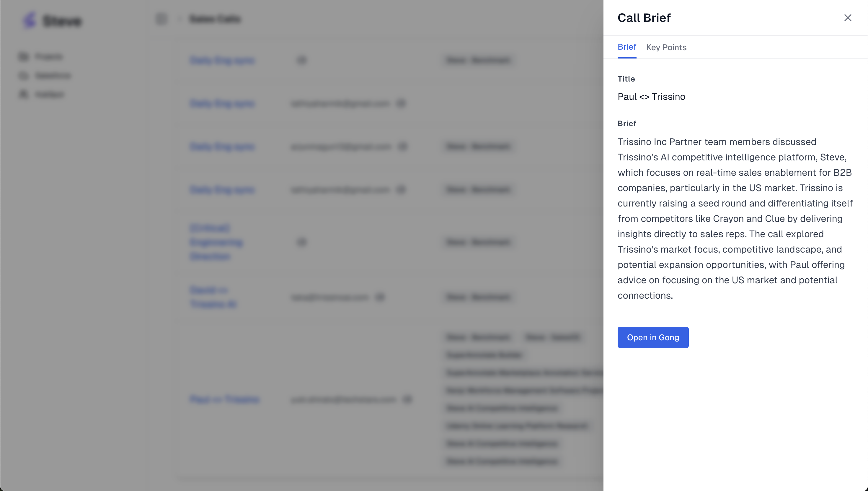Click the HubSpot sidebar icon
The image size is (868, 491).
point(24,95)
